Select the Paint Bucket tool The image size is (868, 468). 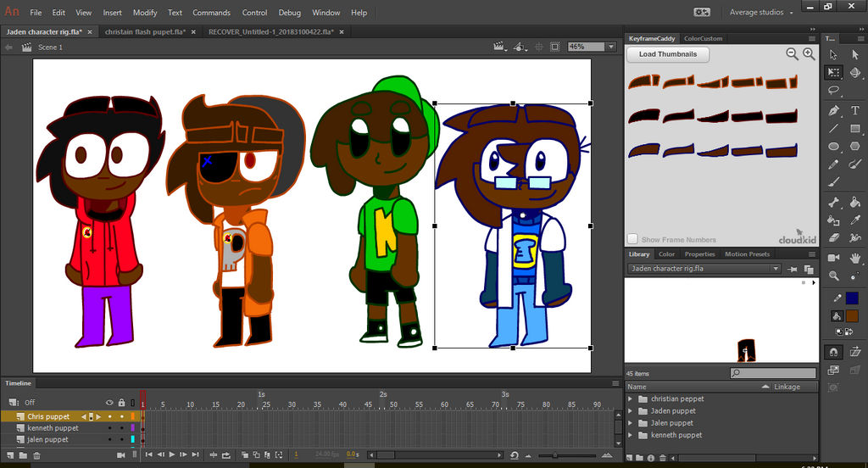[855, 202]
